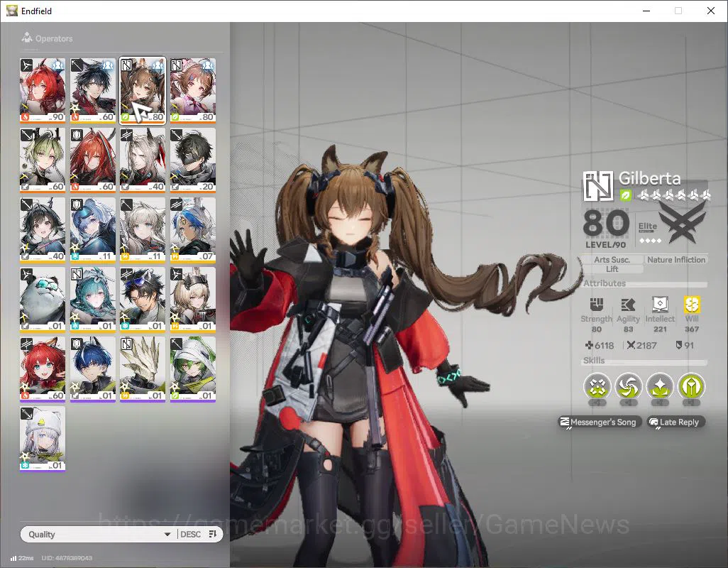Select the sunglasses man level 01 operator
This screenshot has height=568, width=728.
tap(143, 299)
